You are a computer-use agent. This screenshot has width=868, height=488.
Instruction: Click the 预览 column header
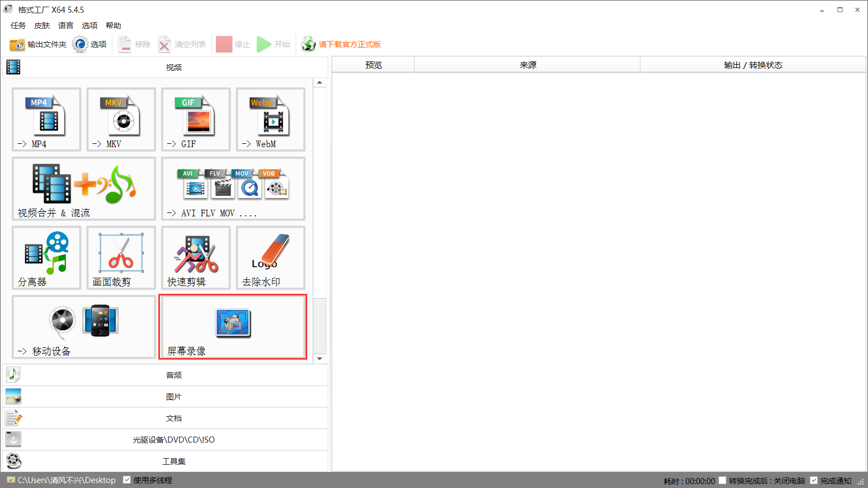(x=374, y=65)
